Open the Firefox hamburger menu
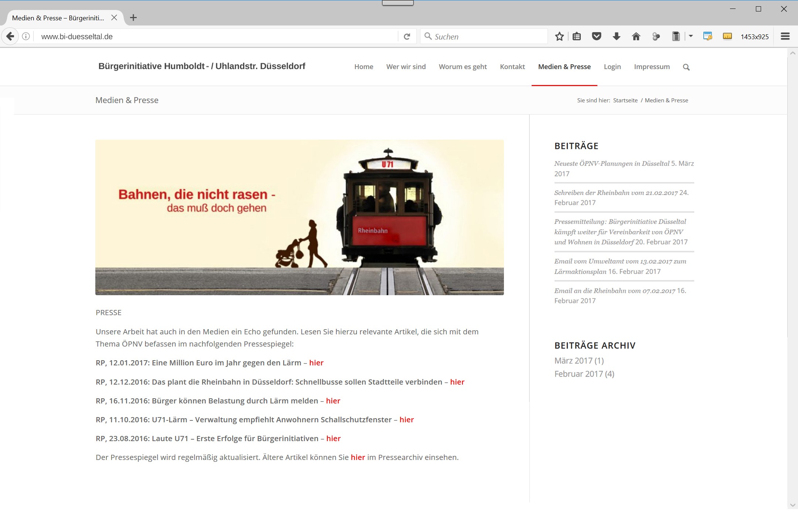The image size is (798, 532). (785, 36)
